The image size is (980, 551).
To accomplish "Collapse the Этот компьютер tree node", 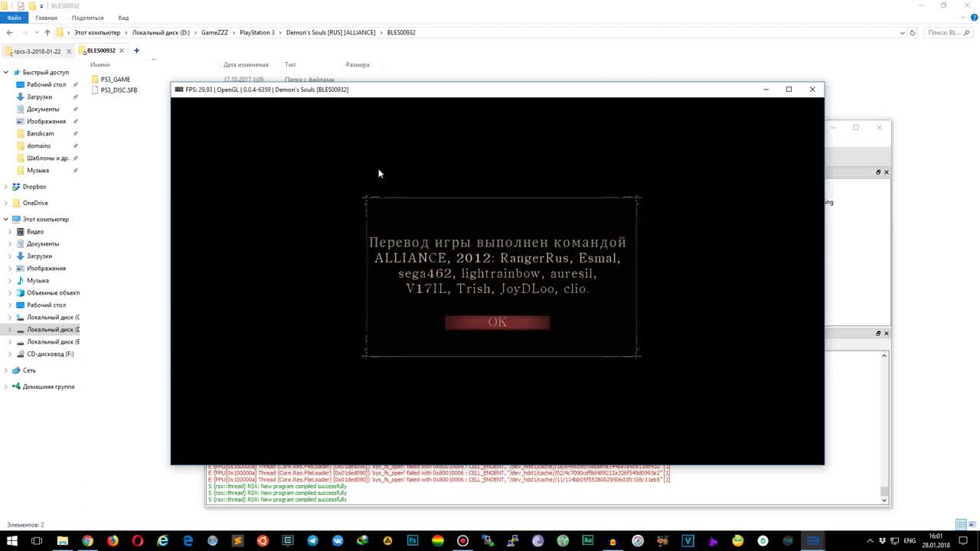I will [x=6, y=220].
